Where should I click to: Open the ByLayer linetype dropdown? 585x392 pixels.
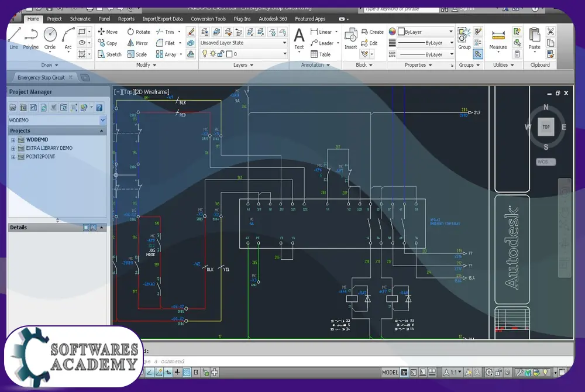tap(425, 54)
